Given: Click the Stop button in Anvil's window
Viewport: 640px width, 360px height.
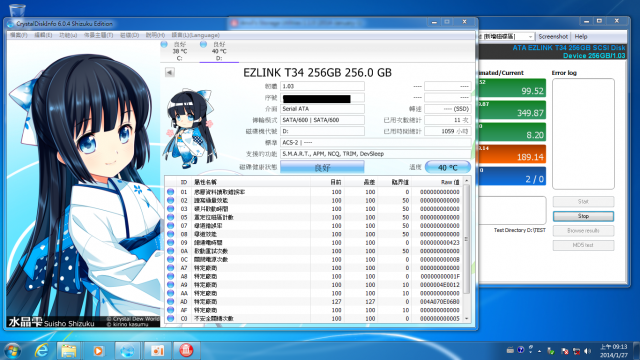Looking at the screenshot, I should click(583, 216).
